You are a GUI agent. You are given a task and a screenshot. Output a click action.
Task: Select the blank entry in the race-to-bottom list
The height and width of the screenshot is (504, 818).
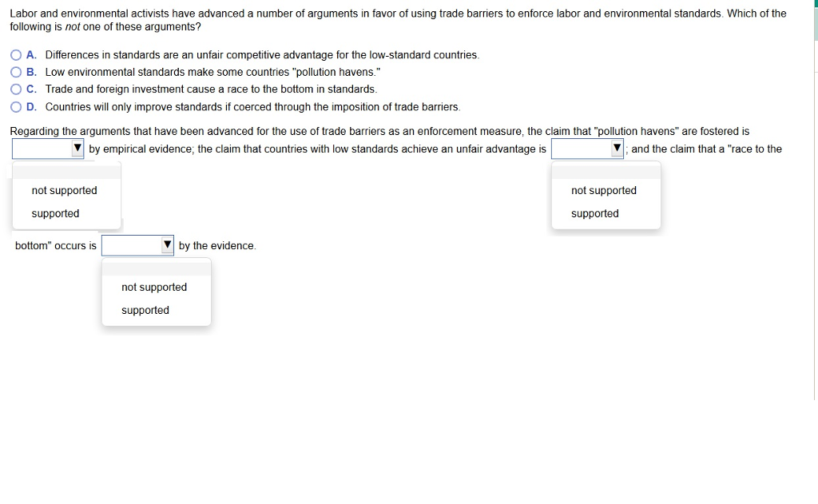pos(156,268)
